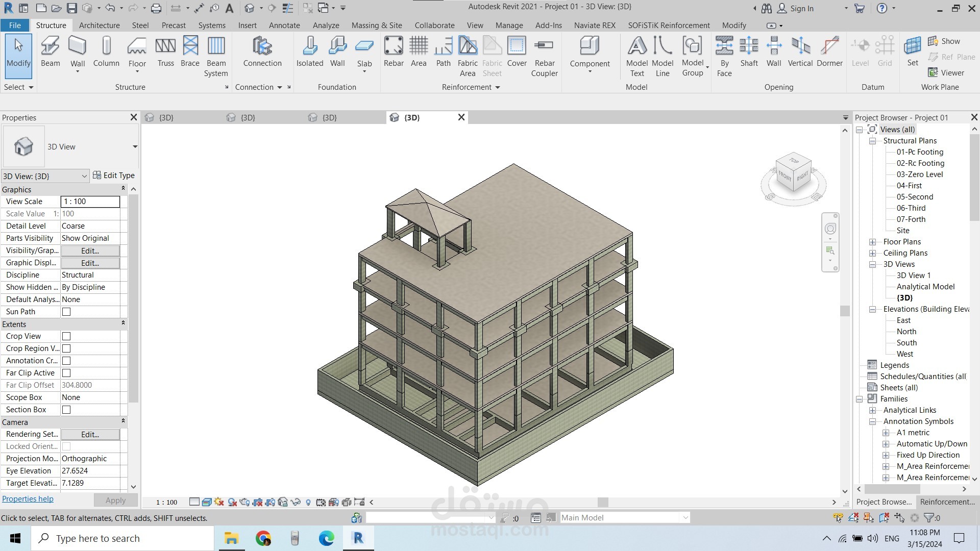Open the 3D View type selector dropdown

click(x=135, y=147)
